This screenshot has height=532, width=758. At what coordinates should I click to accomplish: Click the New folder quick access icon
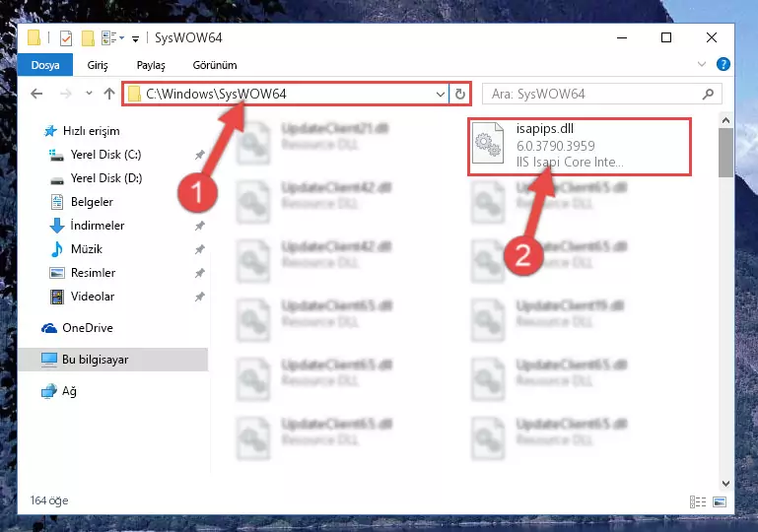(88, 37)
